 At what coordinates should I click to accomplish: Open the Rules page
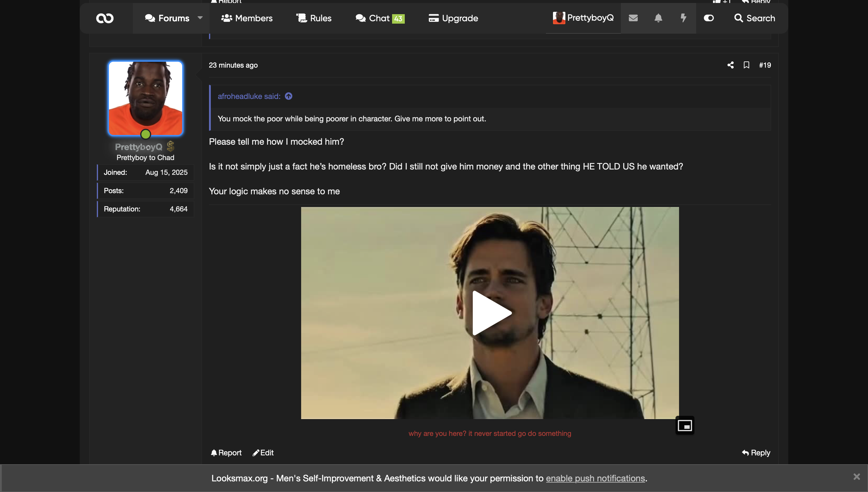click(x=314, y=18)
